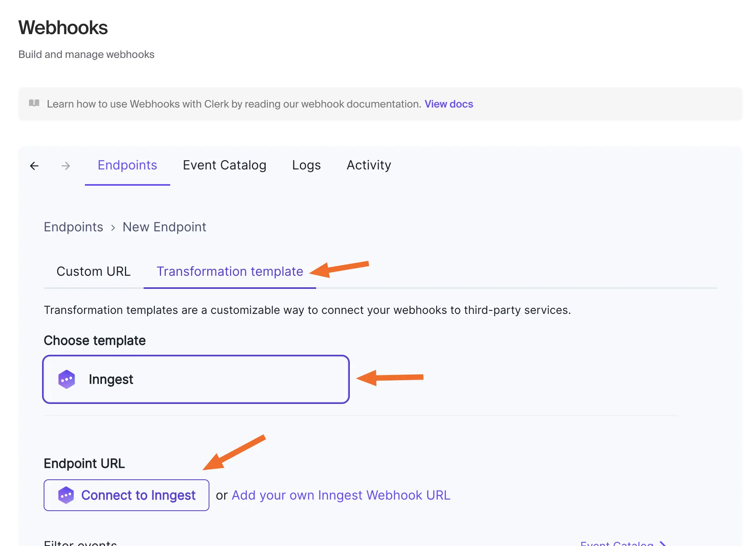Click the forward navigation arrow
Image resolution: width=756 pixels, height=546 pixels.
65,165
